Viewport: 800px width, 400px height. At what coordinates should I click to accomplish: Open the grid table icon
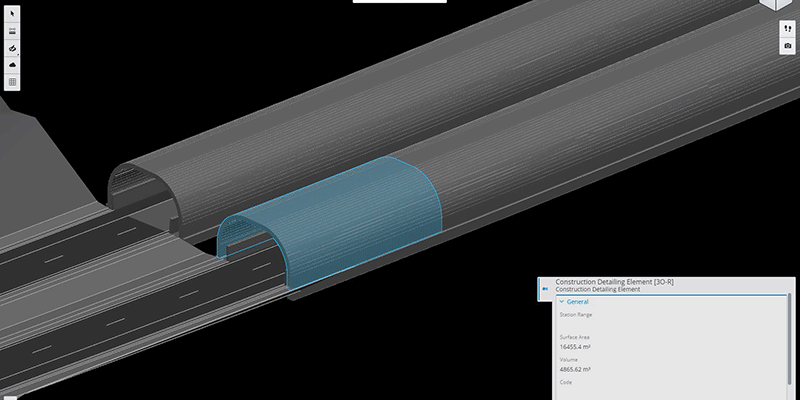(12, 82)
